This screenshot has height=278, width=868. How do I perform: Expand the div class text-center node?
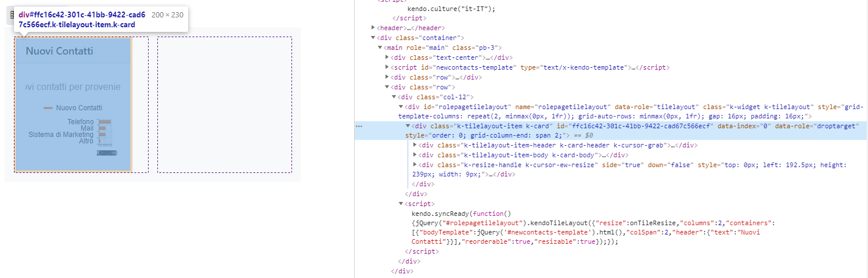387,57
